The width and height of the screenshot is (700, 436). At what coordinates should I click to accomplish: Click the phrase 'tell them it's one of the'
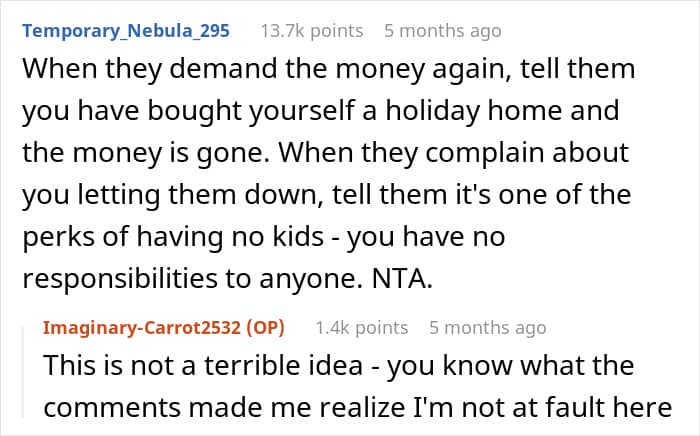coord(481,195)
